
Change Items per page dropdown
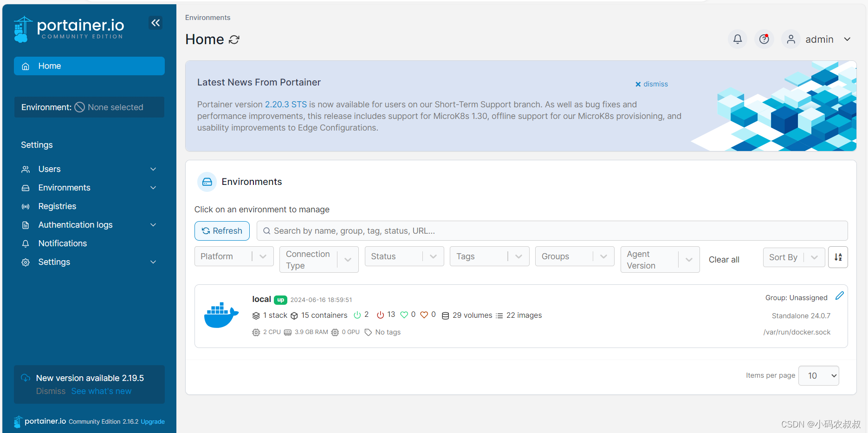[x=819, y=376]
